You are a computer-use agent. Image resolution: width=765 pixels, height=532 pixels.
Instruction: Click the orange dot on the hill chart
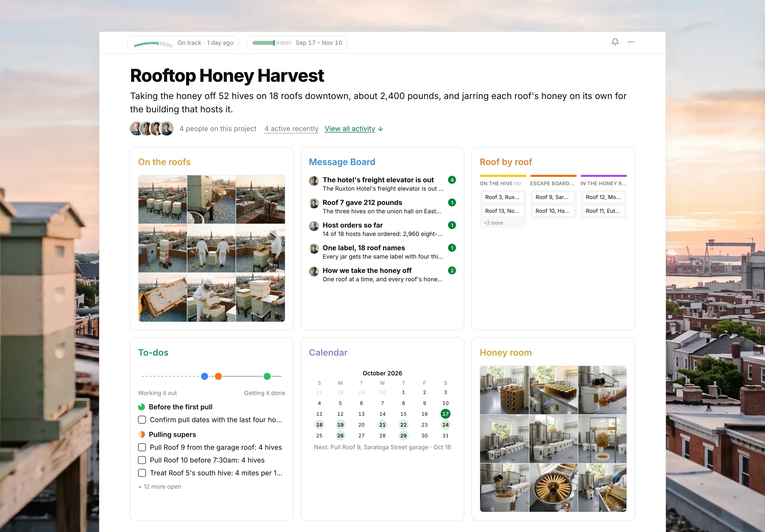[218, 377]
